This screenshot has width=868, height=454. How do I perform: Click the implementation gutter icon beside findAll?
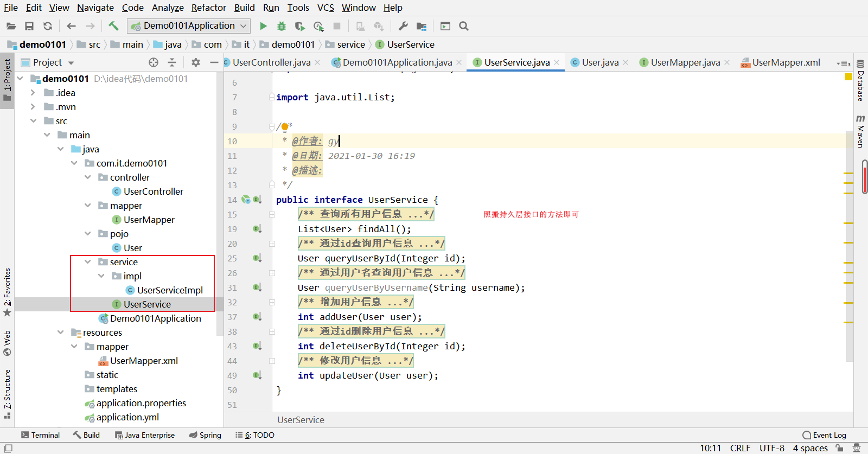(257, 229)
